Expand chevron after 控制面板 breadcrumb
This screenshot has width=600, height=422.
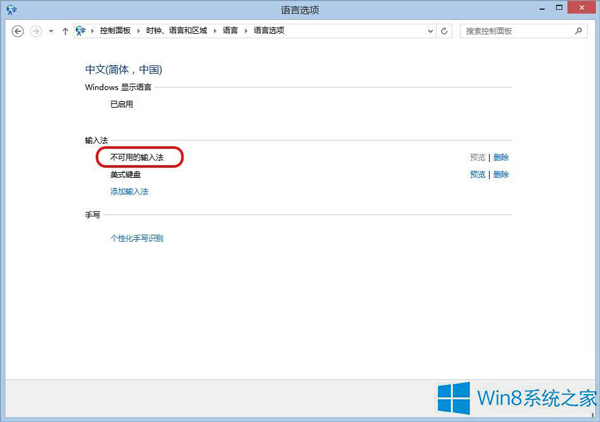click(x=139, y=31)
